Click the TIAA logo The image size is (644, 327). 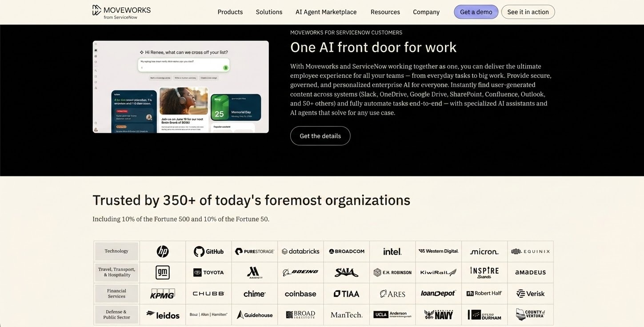coord(347,294)
